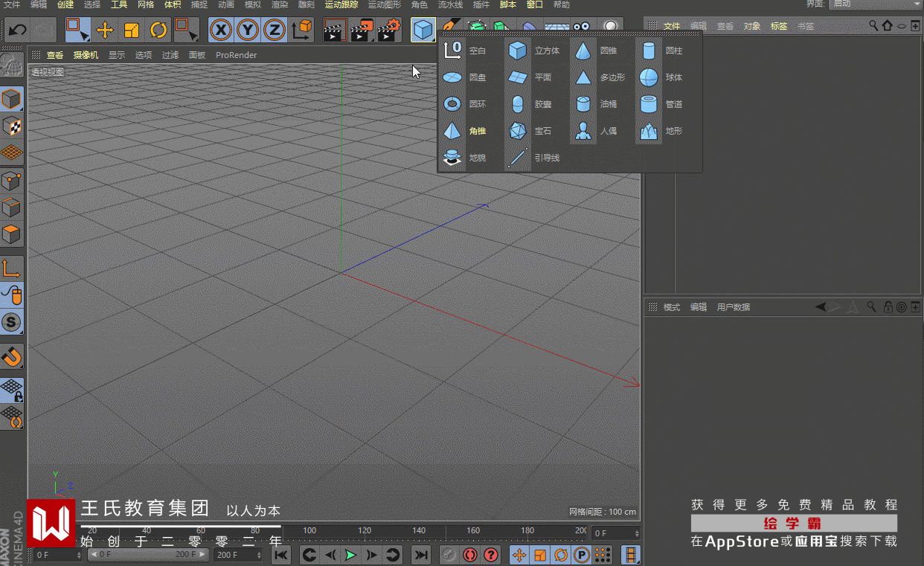924x566 pixels.
Task: Add a Null (空白) object
Action: [x=465, y=51]
